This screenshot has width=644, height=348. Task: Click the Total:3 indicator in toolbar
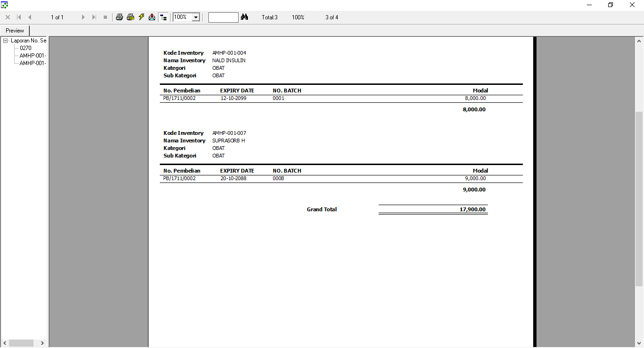click(x=270, y=17)
